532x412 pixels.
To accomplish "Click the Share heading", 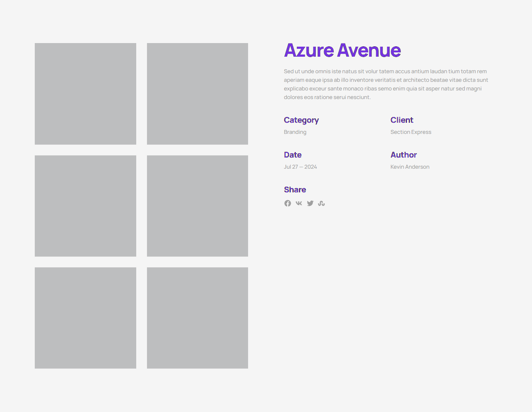I will click(295, 190).
